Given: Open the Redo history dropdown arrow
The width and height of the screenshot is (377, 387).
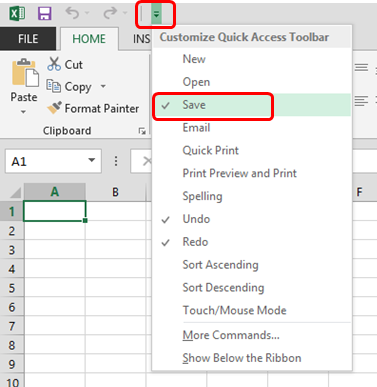Looking at the screenshot, I should click(x=125, y=13).
